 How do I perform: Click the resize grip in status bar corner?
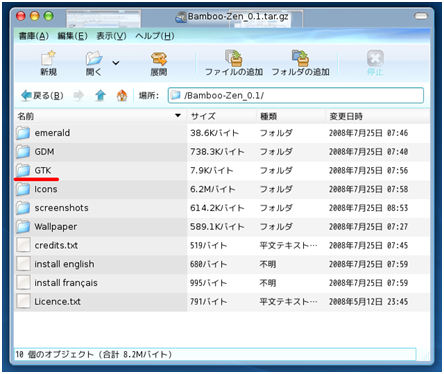click(x=424, y=355)
